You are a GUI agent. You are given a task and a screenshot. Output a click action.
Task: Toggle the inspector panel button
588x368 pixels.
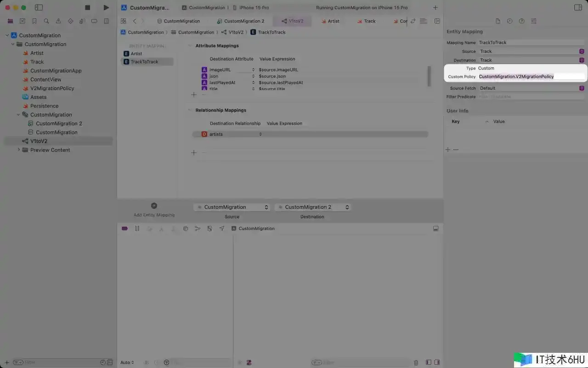(x=578, y=7)
